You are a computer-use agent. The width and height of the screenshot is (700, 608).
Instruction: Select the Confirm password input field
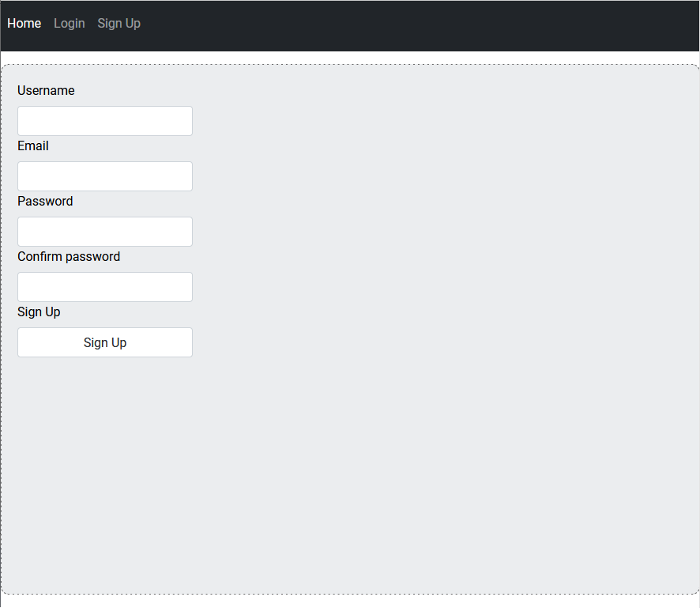(x=104, y=286)
